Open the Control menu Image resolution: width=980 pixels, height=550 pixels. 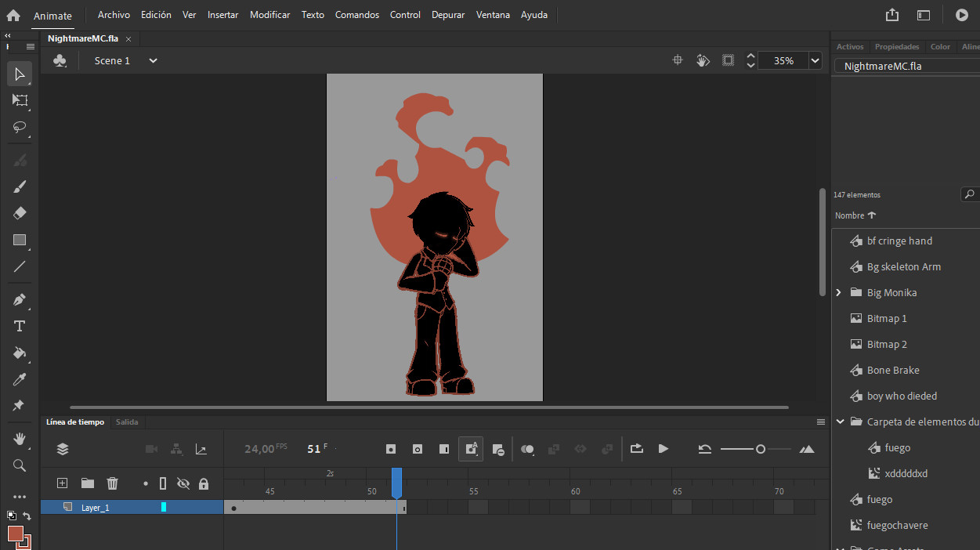[405, 14]
